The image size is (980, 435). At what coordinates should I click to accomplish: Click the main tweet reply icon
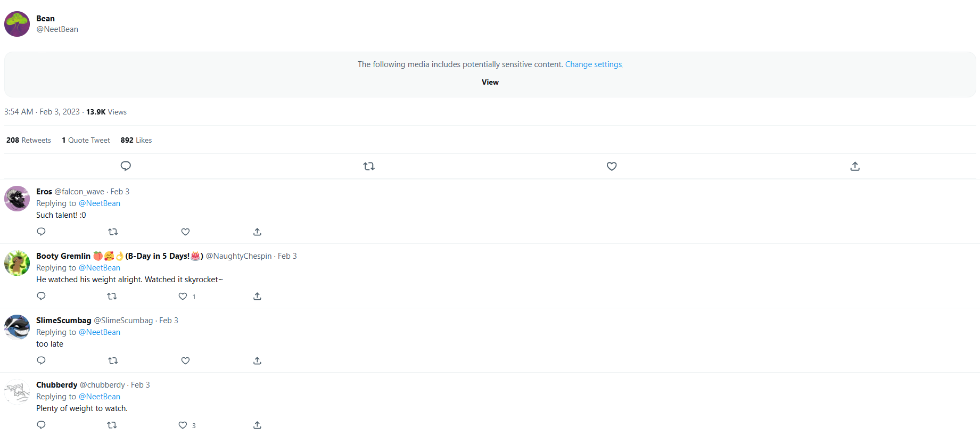coord(126,166)
